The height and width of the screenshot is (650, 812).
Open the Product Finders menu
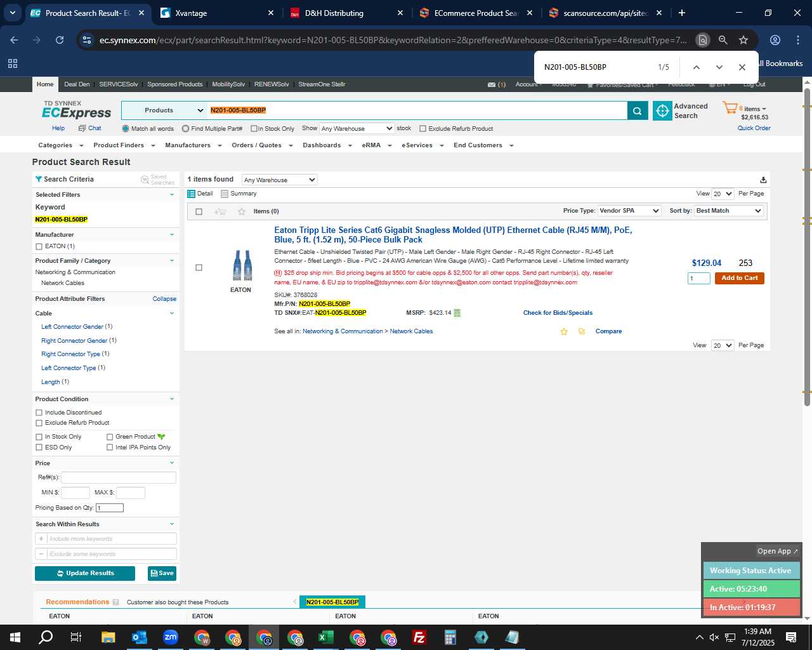pos(124,145)
